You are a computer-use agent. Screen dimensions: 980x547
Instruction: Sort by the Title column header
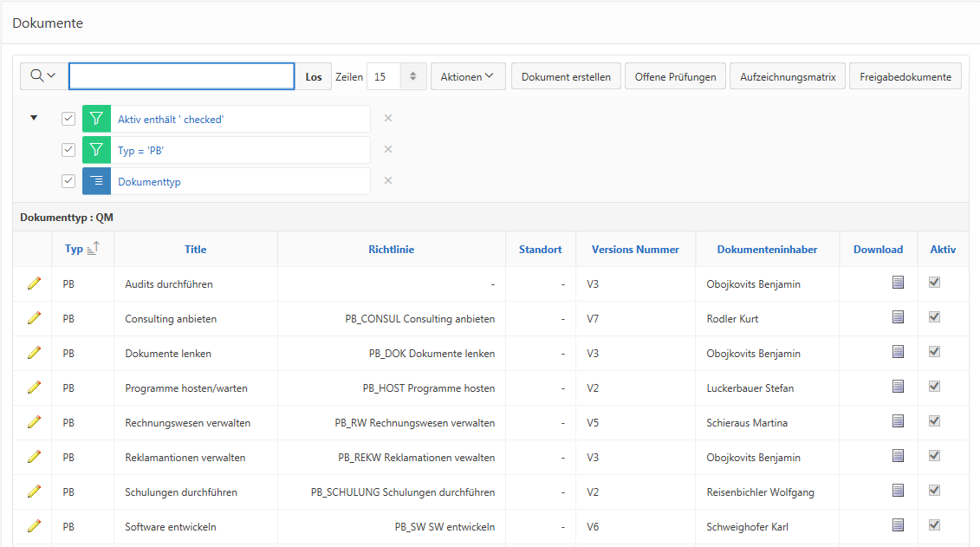(x=195, y=249)
